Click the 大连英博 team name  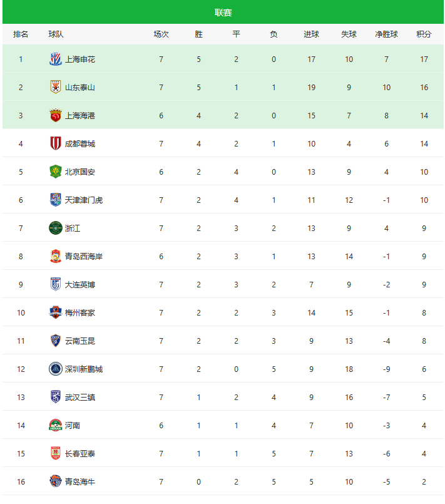click(80, 284)
